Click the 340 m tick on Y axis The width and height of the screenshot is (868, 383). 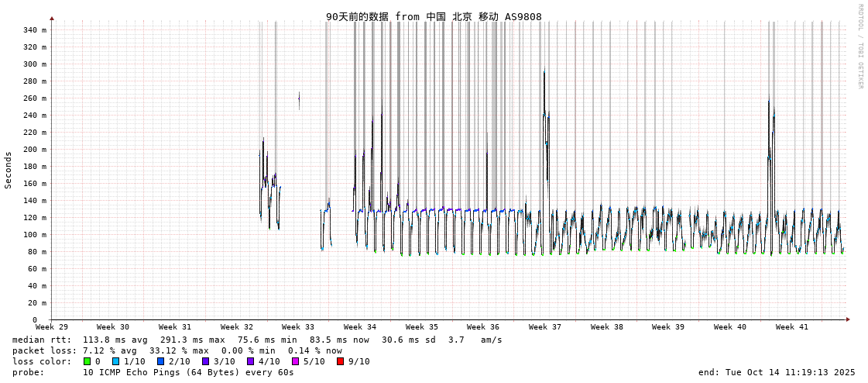click(34, 30)
